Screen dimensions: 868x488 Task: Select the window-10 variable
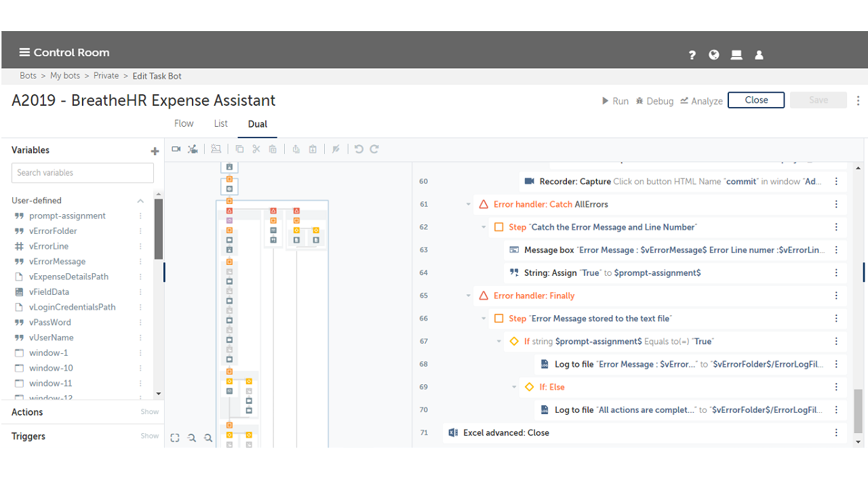[51, 368]
